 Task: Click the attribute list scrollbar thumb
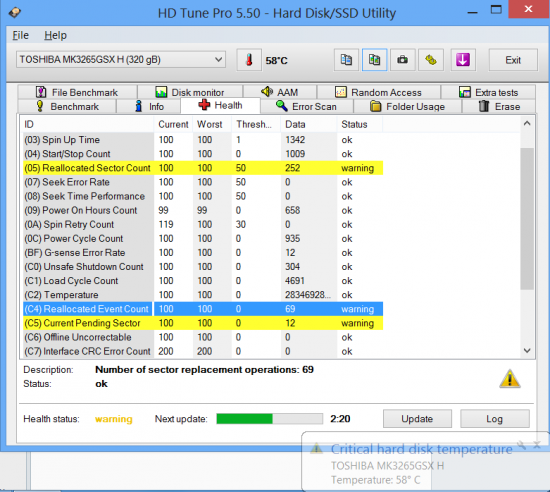[x=527, y=219]
